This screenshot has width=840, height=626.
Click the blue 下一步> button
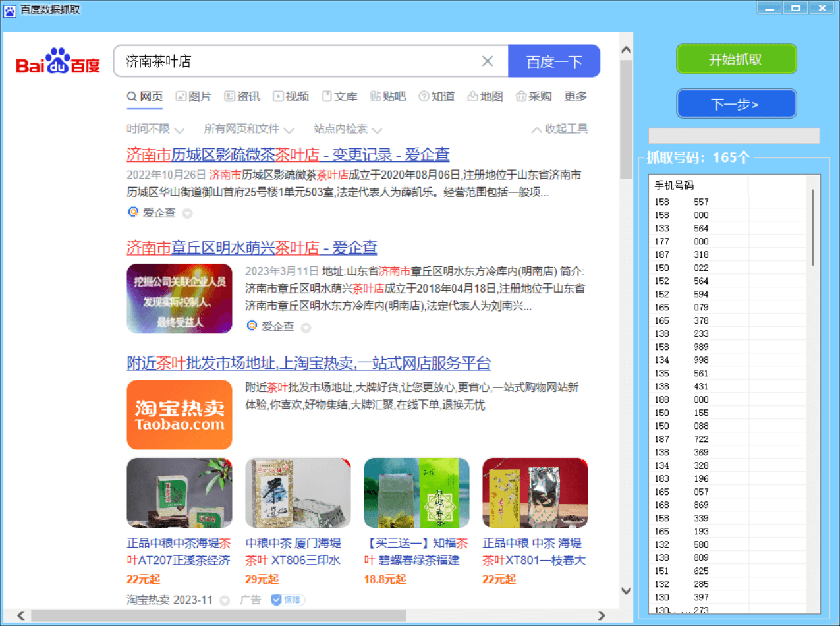tap(736, 104)
